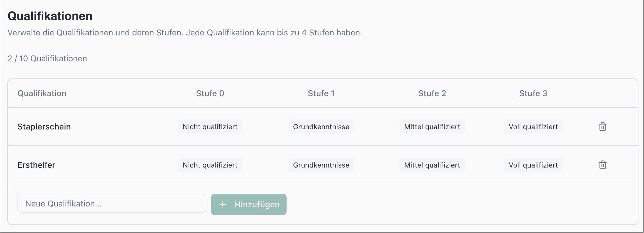Select the Ersthelfer qualification name

coord(36,165)
